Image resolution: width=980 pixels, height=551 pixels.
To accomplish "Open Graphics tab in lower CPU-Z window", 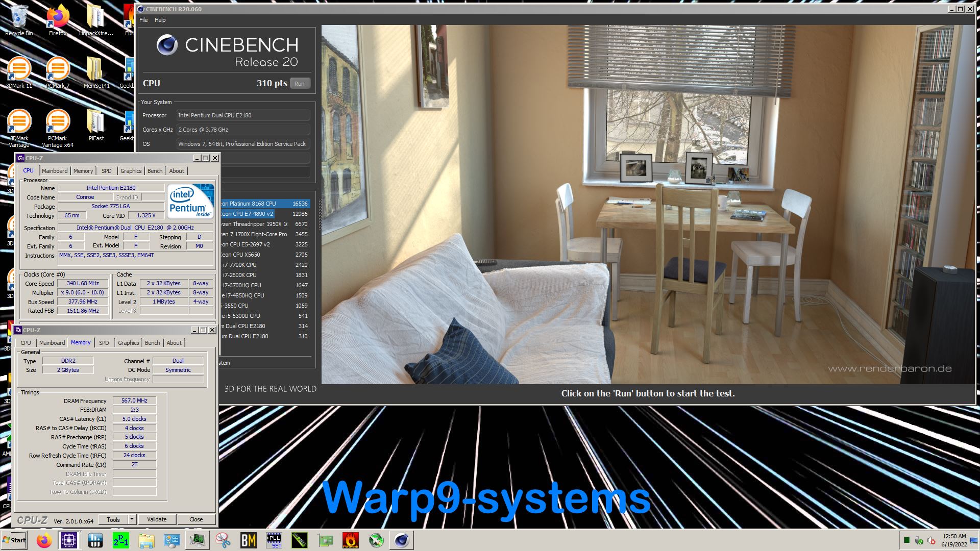I will click(128, 343).
